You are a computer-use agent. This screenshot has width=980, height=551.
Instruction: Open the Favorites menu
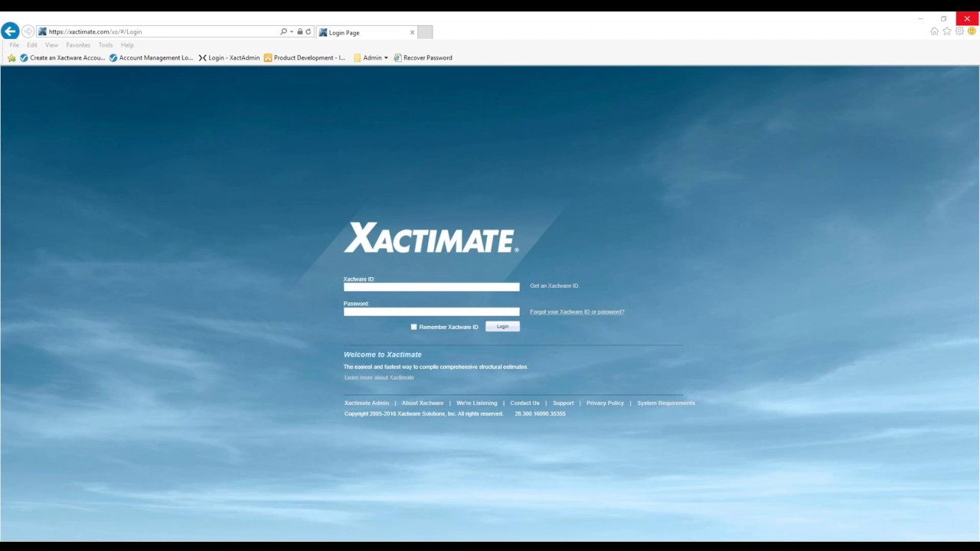tap(78, 45)
